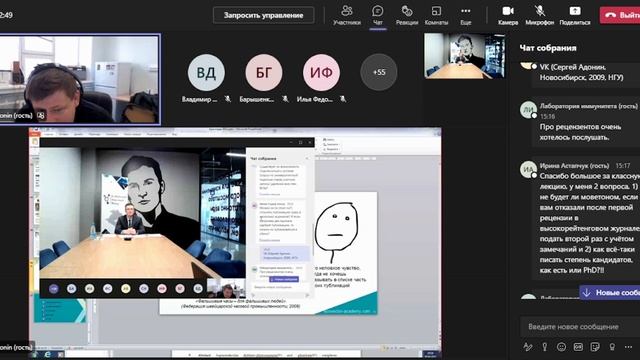640x360 pixels.
Task: Unmute with the Микрофон toggle
Action: pyautogui.click(x=540, y=15)
